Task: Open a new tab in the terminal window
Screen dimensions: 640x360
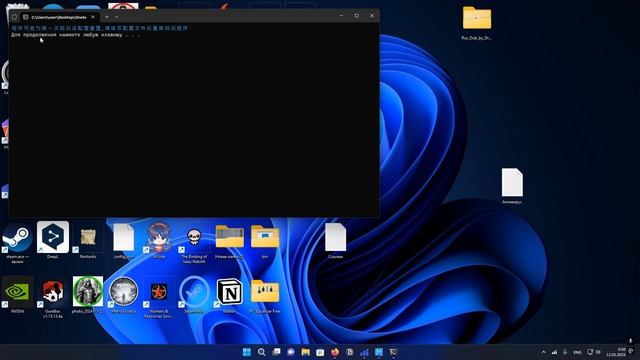Action: point(107,17)
